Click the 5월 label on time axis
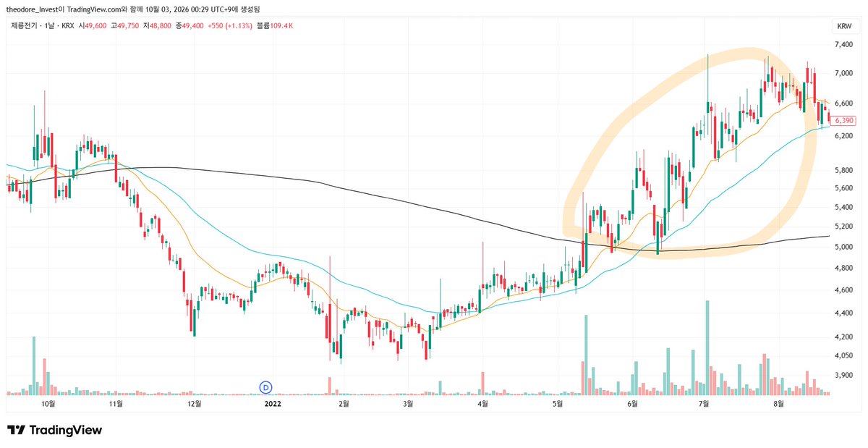Screen dimensions: 868x448 (558, 404)
